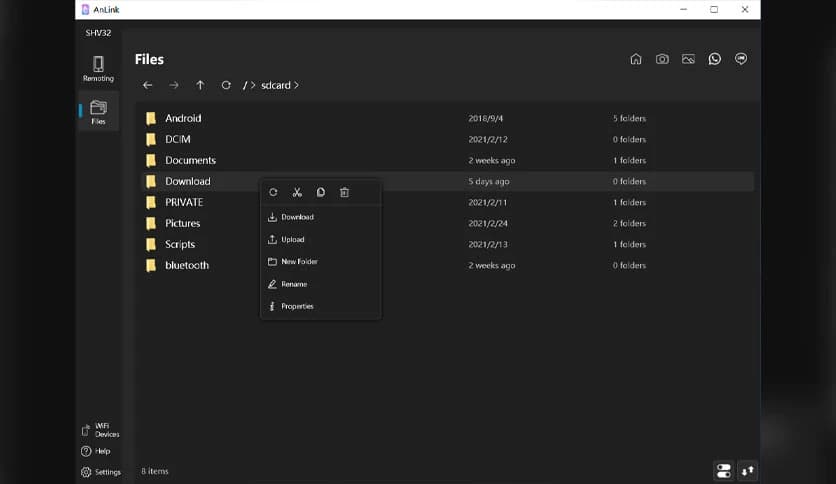Click the copy icon in context menu
Screen dimensions: 836x484
pyautogui.click(x=321, y=192)
